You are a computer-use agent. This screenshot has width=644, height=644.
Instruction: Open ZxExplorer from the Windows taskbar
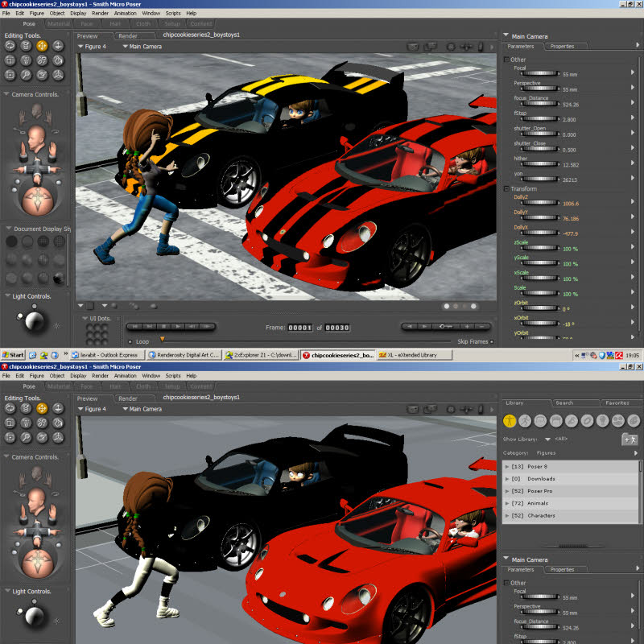tap(260, 355)
